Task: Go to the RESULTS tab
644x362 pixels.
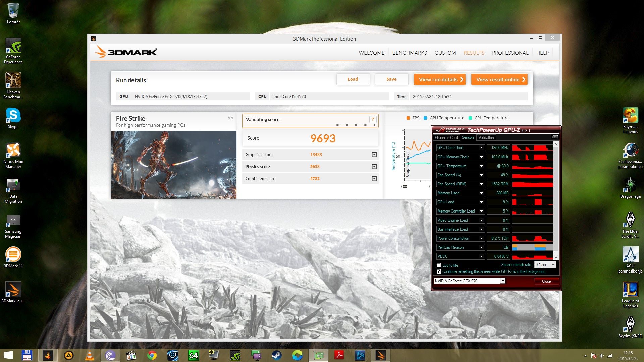Action: coord(474,53)
